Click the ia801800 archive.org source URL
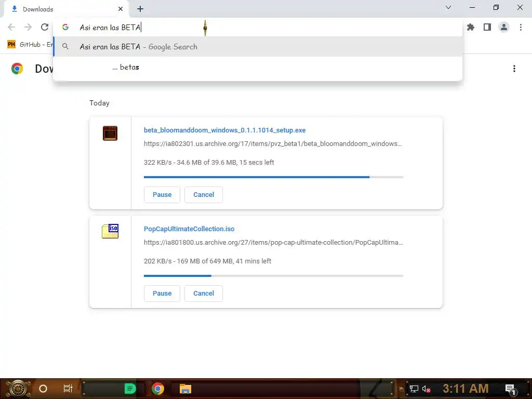This screenshot has width=532, height=399. click(x=273, y=243)
